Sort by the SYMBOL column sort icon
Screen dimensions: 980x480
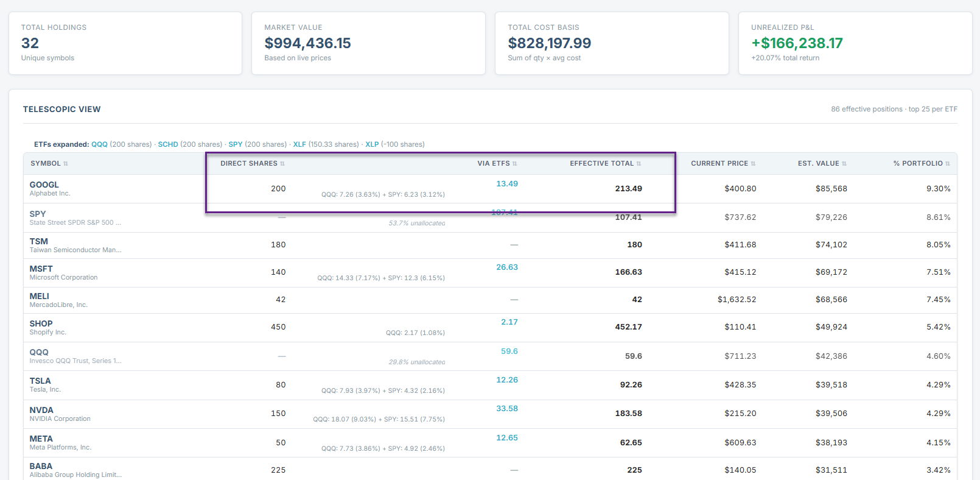click(66, 164)
